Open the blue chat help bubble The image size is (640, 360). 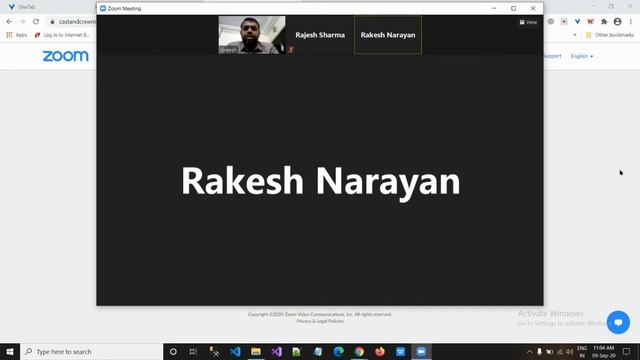[x=618, y=322]
